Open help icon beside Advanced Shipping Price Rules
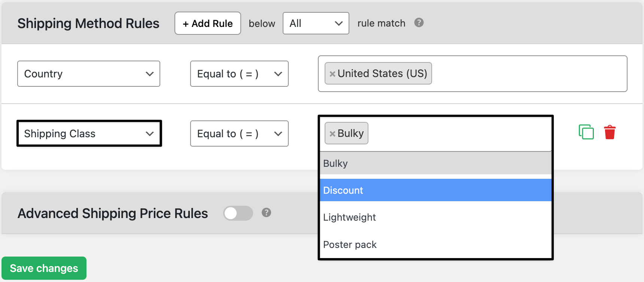The height and width of the screenshot is (282, 644). pos(266,212)
